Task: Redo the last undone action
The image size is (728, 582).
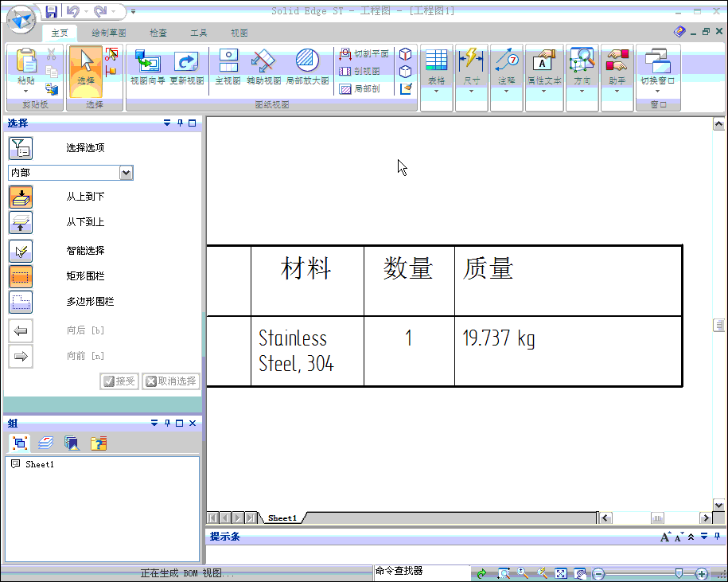Action: [99, 11]
